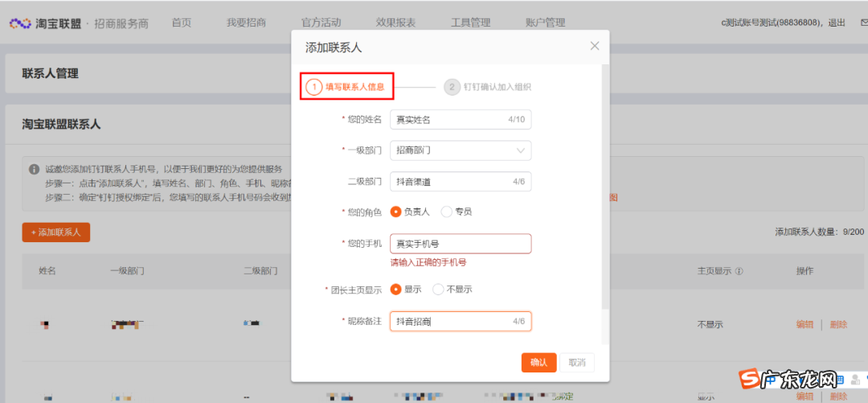Choose 不显示 for 团长主页显示
Image resolution: width=868 pixels, height=403 pixels.
[438, 290]
